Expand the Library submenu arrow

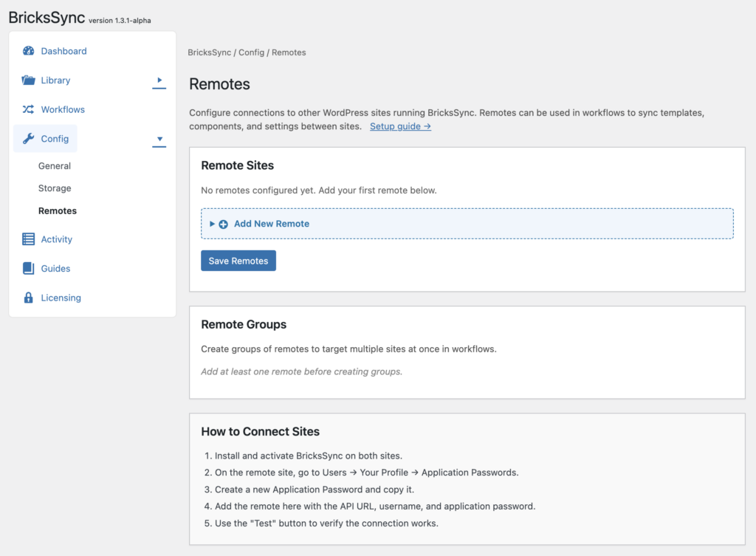159,80
